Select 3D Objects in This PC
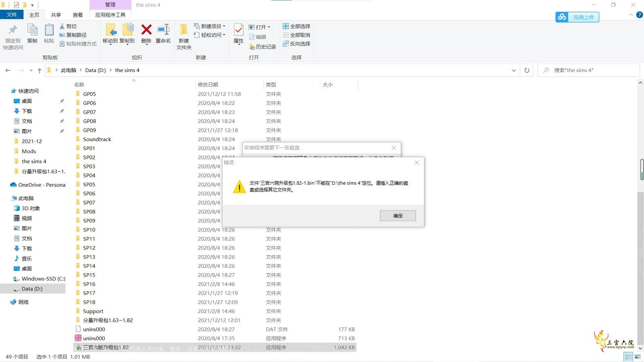 pyautogui.click(x=27, y=208)
